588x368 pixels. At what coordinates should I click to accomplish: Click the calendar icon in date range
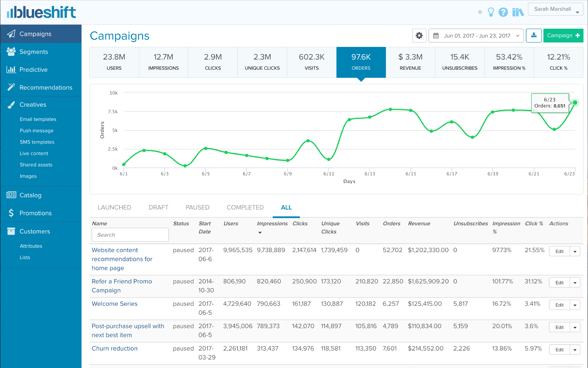[x=436, y=36]
